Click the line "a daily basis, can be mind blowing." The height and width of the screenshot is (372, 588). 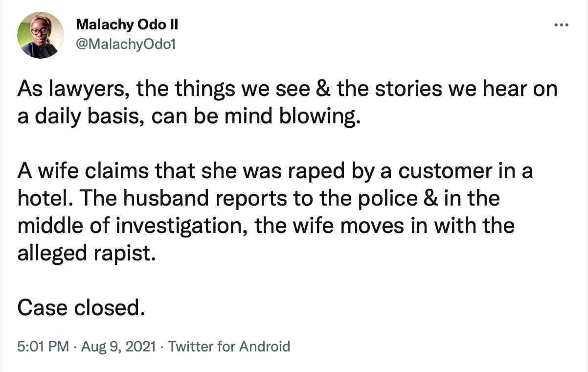[x=189, y=118]
